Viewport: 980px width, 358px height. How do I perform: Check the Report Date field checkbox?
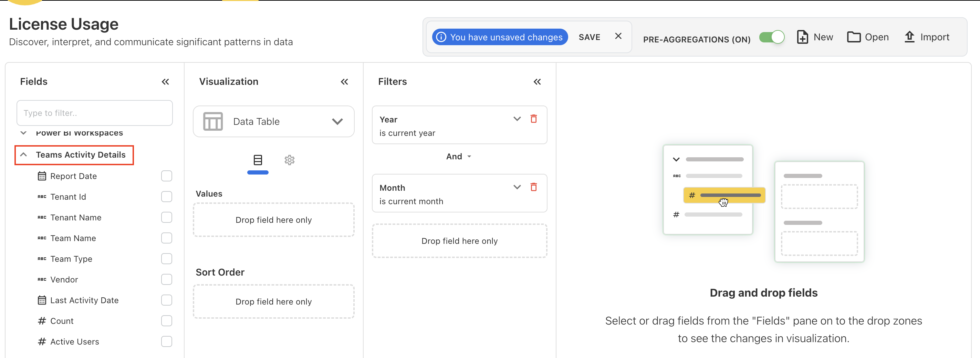(x=166, y=176)
